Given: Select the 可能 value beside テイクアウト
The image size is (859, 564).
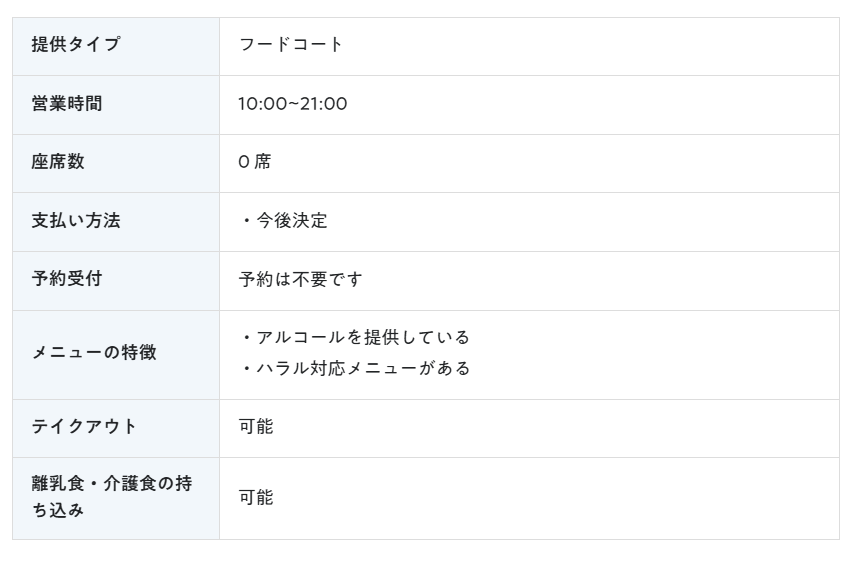Looking at the screenshot, I should [256, 426].
